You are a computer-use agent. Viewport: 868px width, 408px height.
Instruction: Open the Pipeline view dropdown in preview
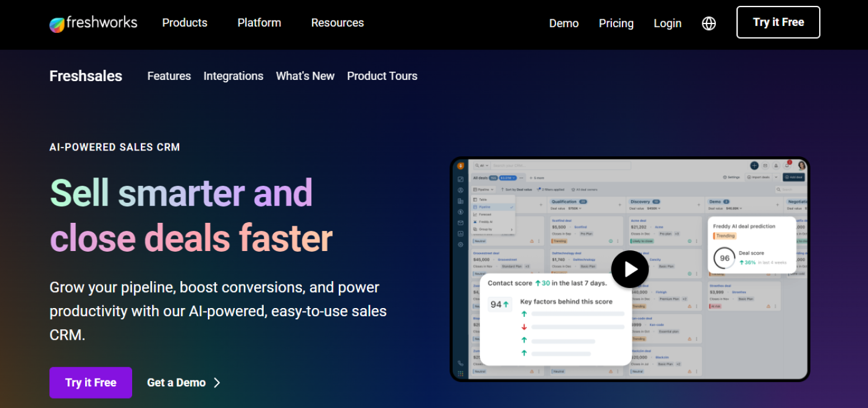point(483,189)
